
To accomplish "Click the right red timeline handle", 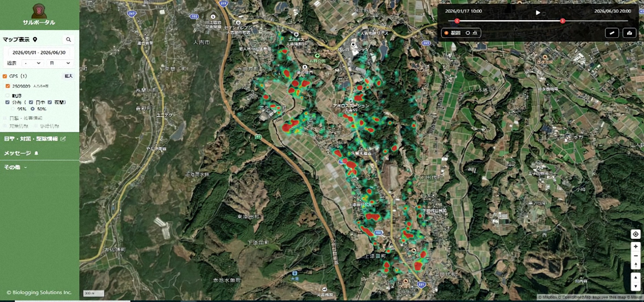I will (562, 21).
